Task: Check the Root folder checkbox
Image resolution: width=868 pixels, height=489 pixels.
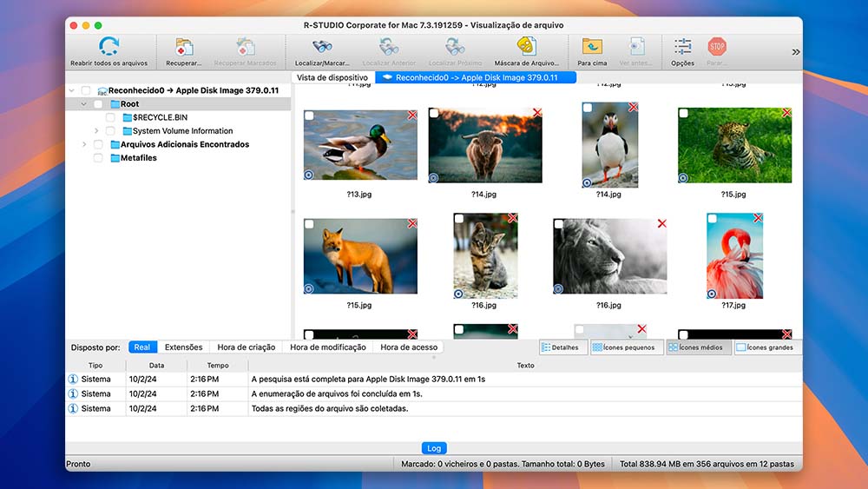Action: 98,104
